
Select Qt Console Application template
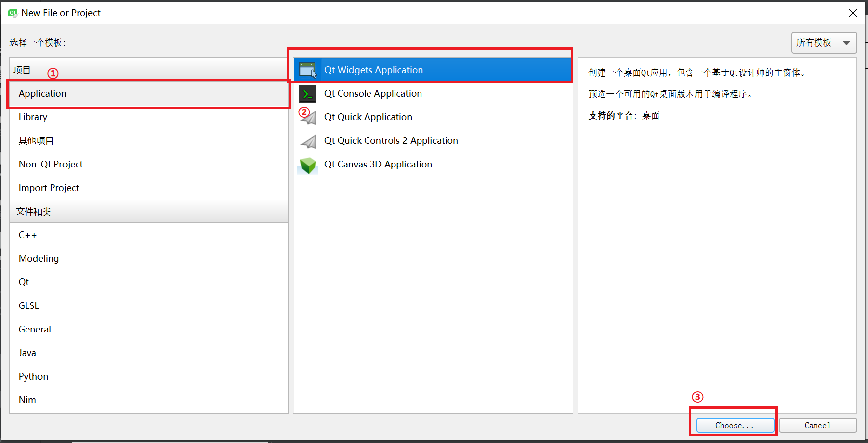pos(433,94)
